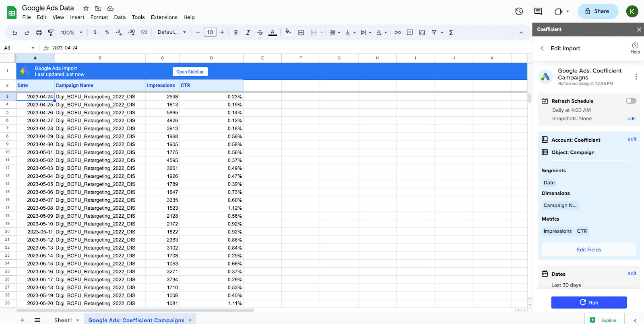Toggle strikethrough formatting
Screen dimensions: 644x324
click(x=260, y=33)
